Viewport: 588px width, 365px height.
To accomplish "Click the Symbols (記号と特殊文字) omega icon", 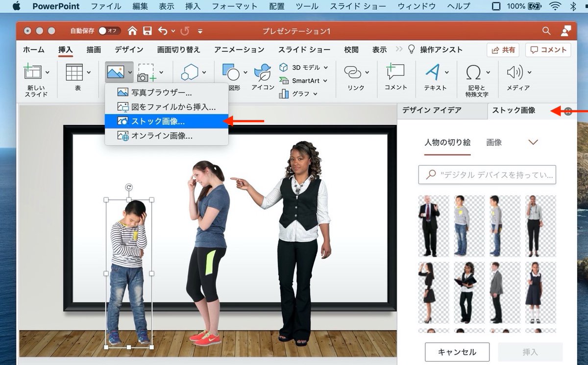I will pyautogui.click(x=473, y=72).
